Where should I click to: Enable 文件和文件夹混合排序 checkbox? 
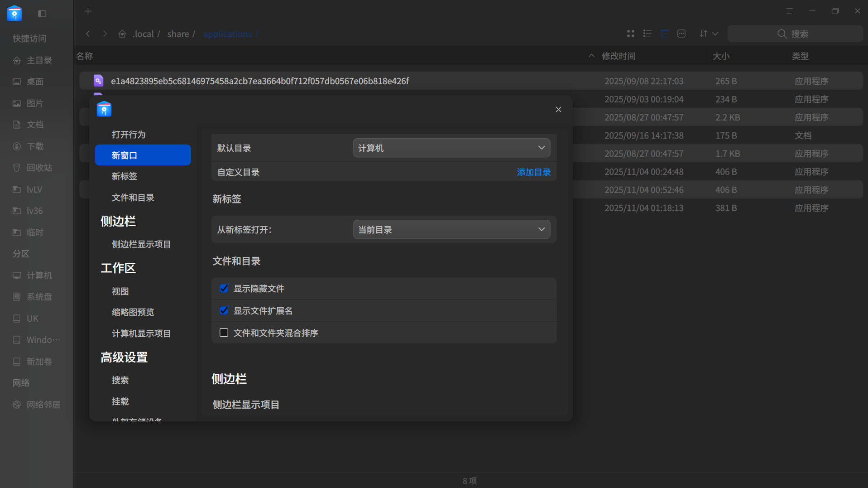(x=224, y=333)
